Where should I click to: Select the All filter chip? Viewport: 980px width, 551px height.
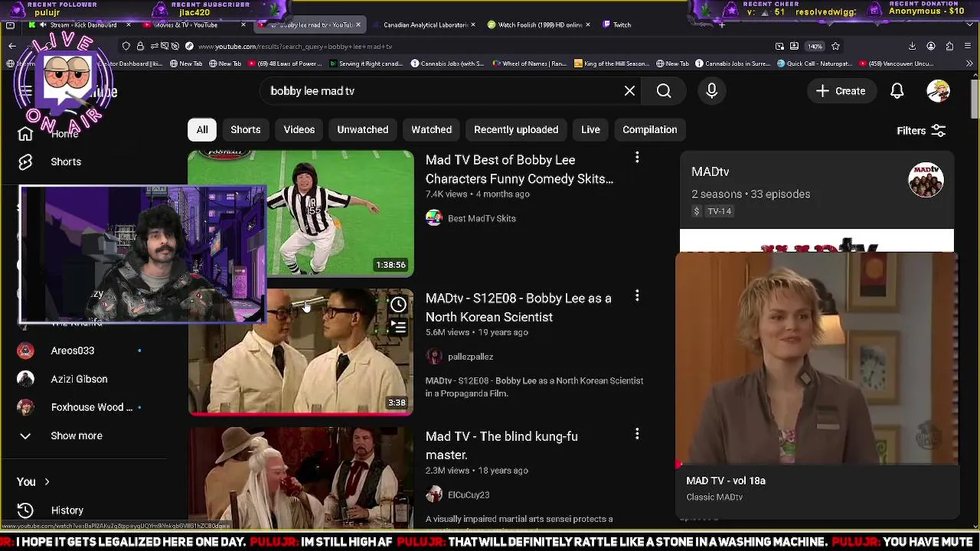pos(202,129)
